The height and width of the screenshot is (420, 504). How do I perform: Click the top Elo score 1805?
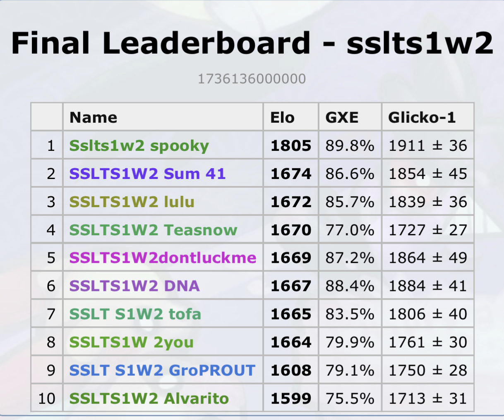point(290,146)
